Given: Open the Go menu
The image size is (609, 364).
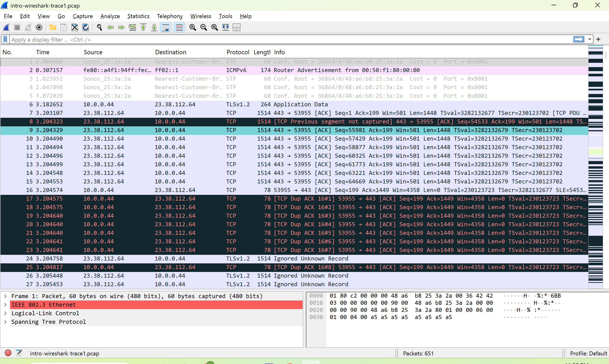Looking at the screenshot, I should click(x=61, y=16).
